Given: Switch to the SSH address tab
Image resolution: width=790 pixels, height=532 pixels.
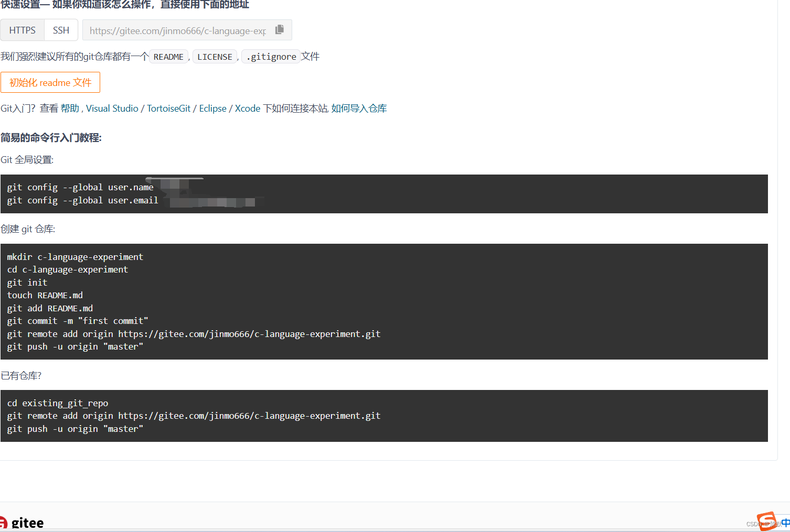Looking at the screenshot, I should [61, 30].
